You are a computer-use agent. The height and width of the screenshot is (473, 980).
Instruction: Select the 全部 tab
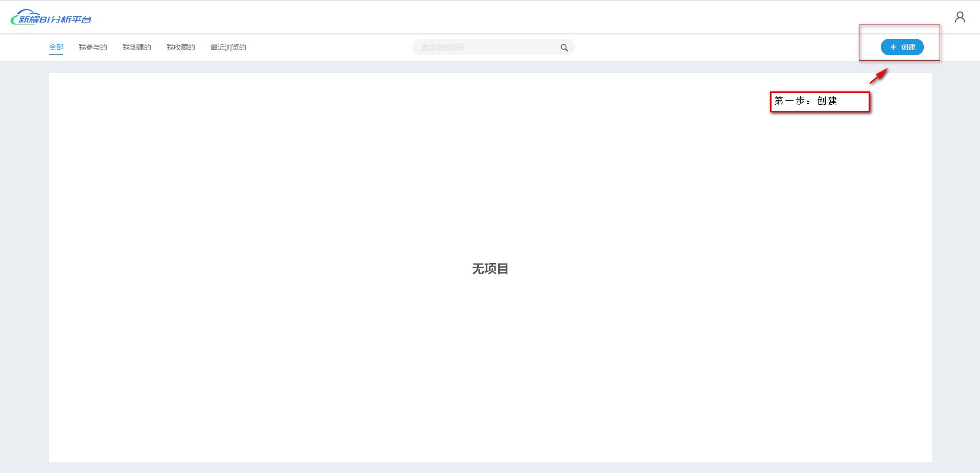(56, 47)
